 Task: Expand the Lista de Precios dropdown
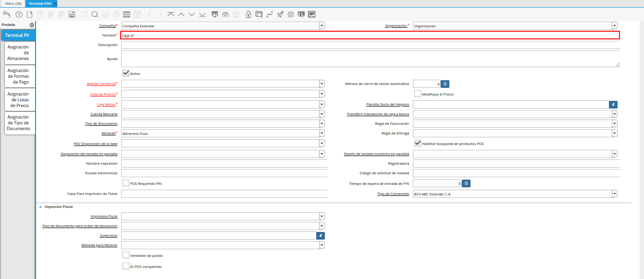(322, 94)
